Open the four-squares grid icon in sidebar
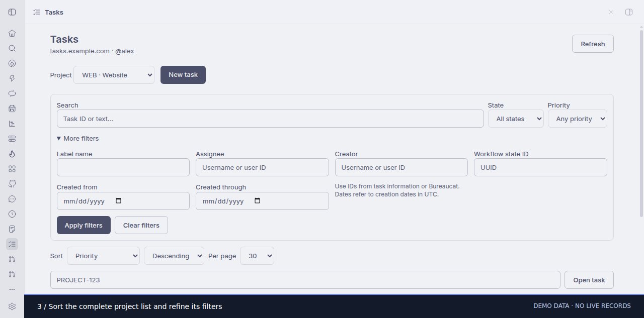This screenshot has height=318, width=644. point(12,169)
